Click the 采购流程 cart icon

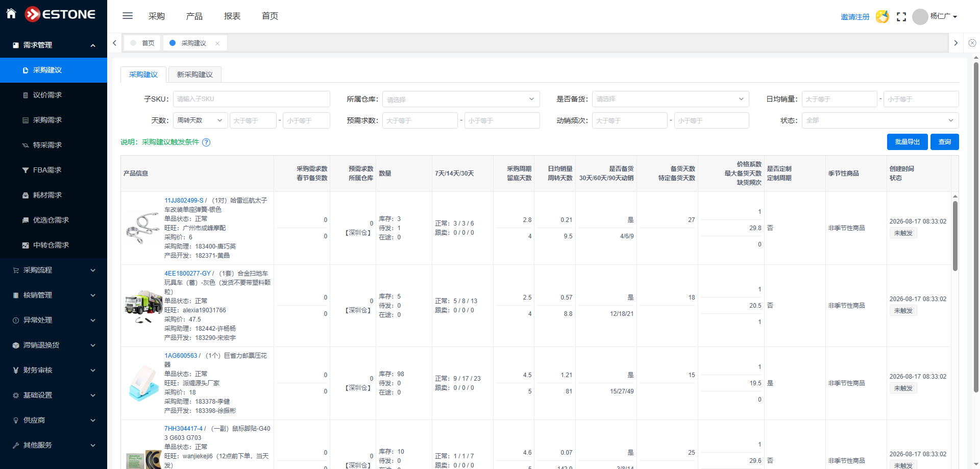point(16,270)
